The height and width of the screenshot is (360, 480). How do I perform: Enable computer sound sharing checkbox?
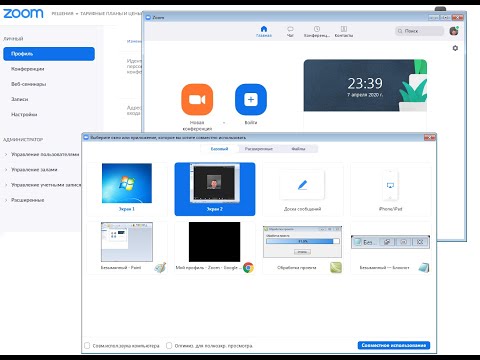click(x=87, y=346)
